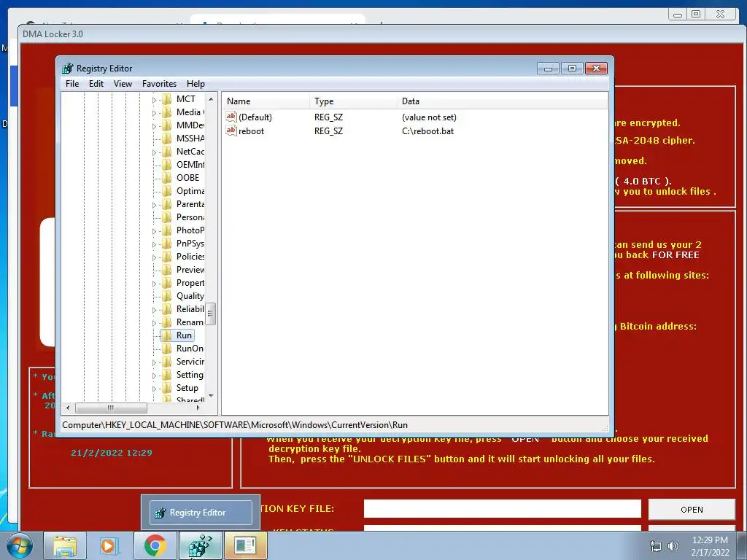Select the MCT folder icon
Screen dimensions: 747x560
click(x=167, y=99)
